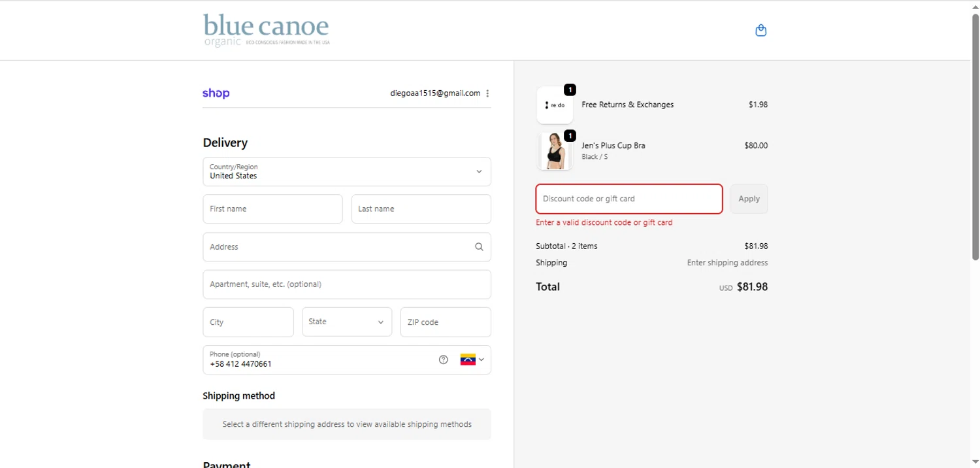Click the Shop Pay logo
The width and height of the screenshot is (980, 468).
216,93
